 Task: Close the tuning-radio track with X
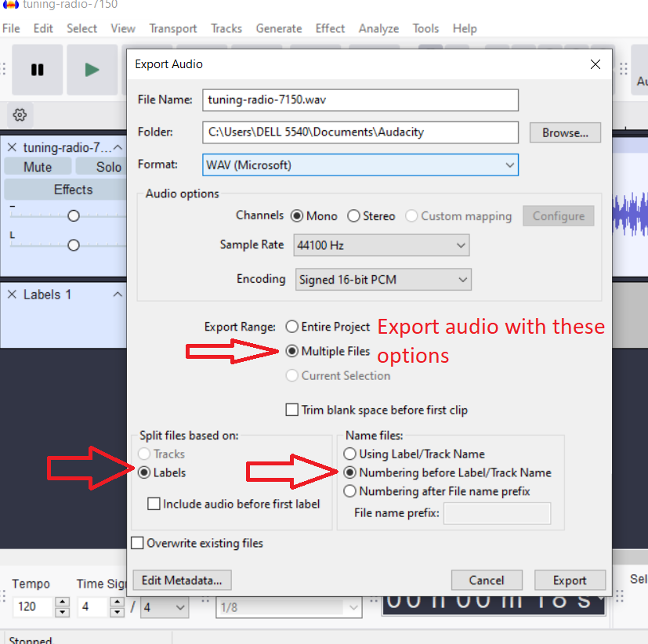(x=12, y=147)
